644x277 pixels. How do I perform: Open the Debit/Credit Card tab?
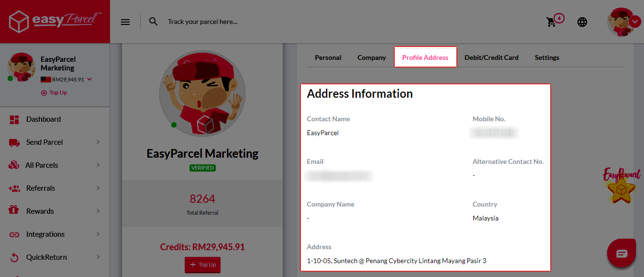pos(491,58)
